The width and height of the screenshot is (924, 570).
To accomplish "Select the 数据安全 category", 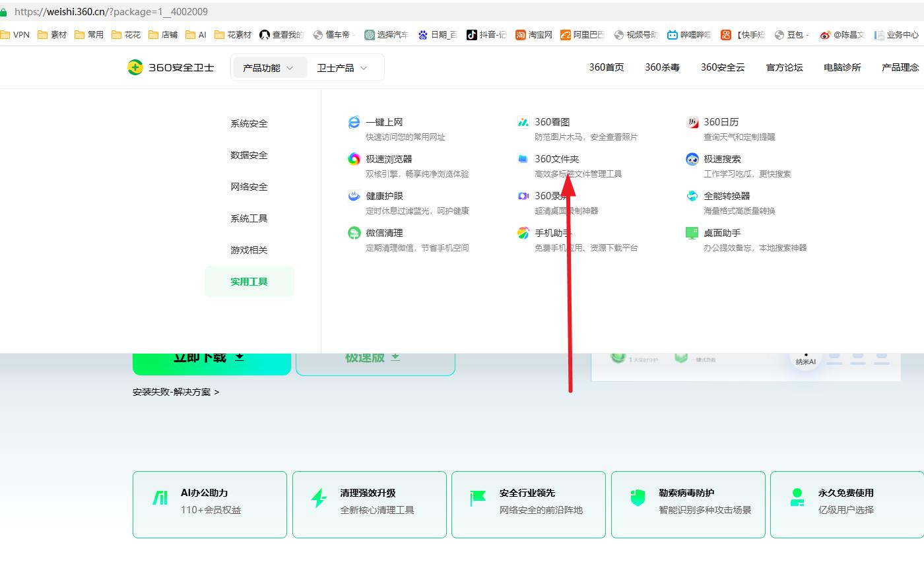I will click(249, 155).
